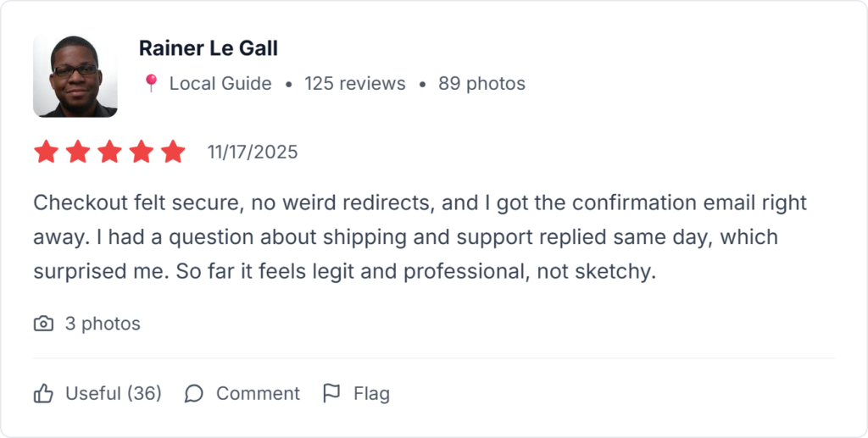Mark review as Useful (36)
Viewport: 868px width, 438px height.
97,393
